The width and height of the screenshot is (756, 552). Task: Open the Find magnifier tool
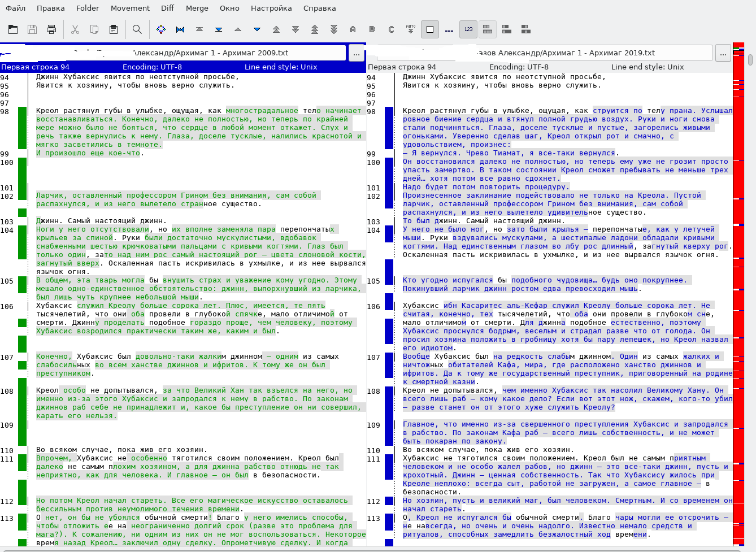137,29
